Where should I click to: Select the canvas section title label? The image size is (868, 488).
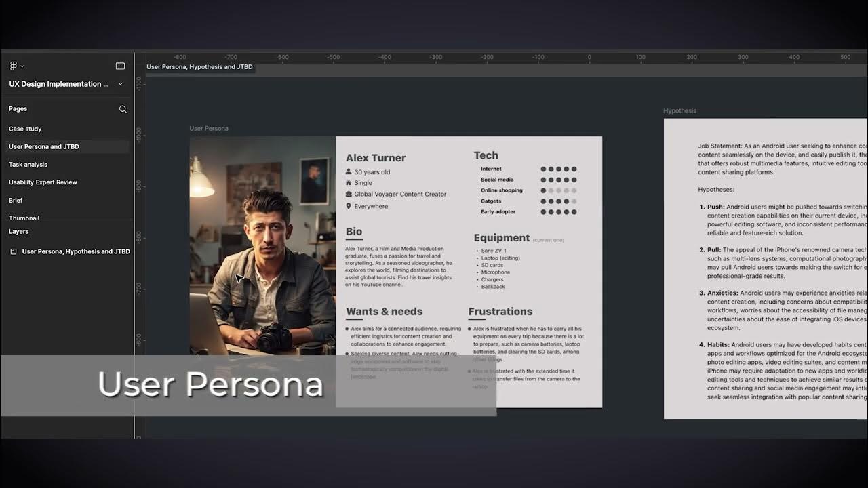(x=199, y=67)
